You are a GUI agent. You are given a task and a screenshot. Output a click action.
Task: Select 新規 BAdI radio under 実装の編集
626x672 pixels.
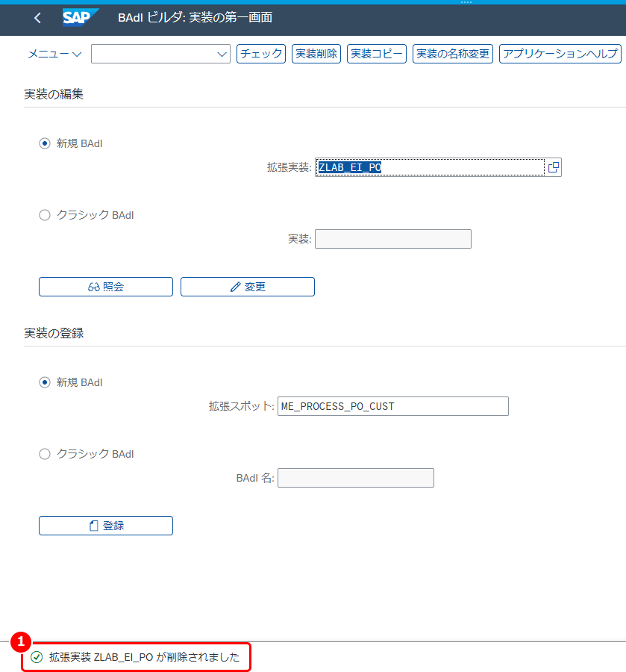[45, 143]
